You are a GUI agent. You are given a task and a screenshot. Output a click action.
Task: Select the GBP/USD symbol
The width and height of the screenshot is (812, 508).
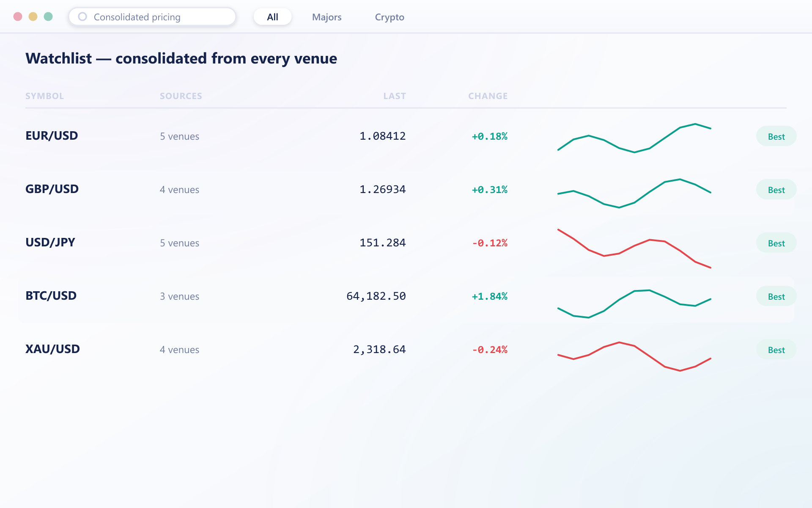[52, 189]
